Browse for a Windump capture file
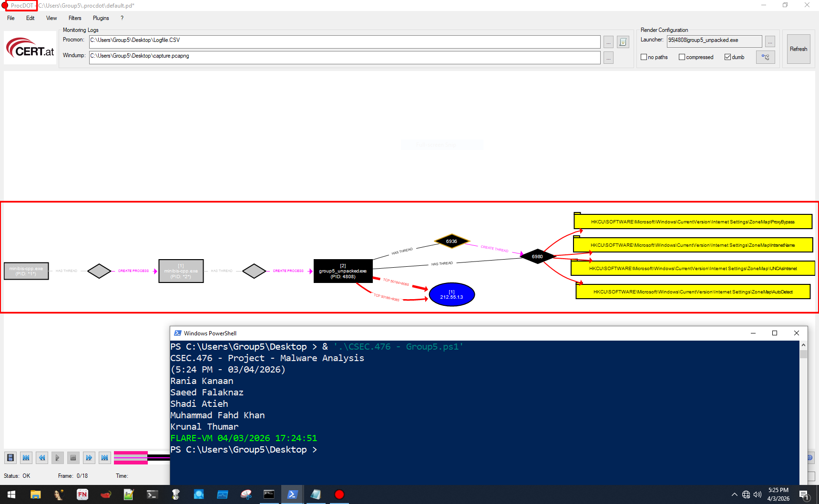Image resolution: width=819 pixels, height=504 pixels. (x=608, y=58)
